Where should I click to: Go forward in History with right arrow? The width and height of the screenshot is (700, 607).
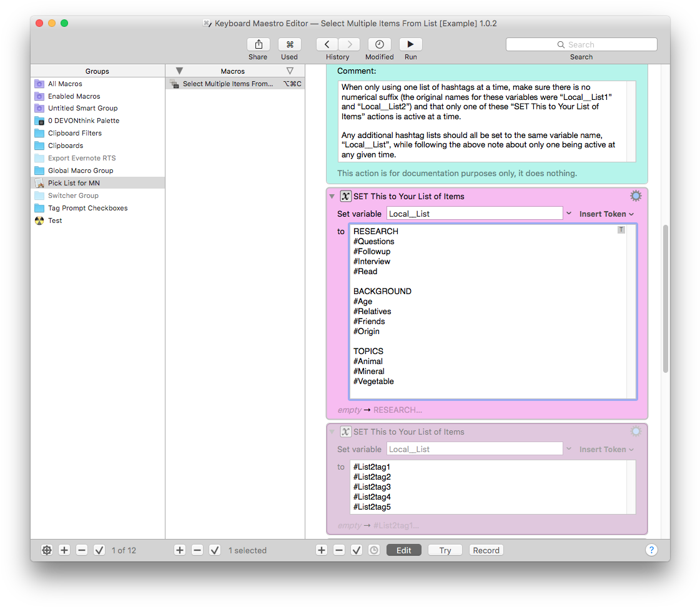[349, 44]
